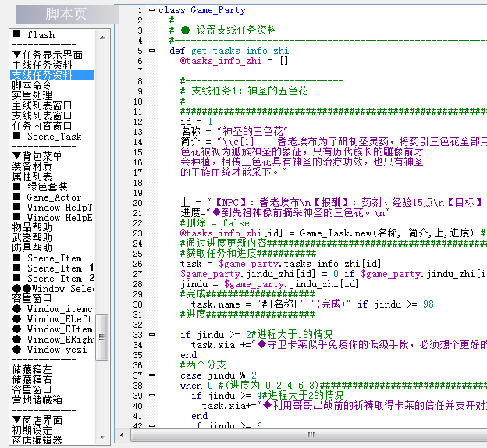Image resolution: width=487 pixels, height=448 pixels.
Task: Select the Window_HelpT script
Action: (x=52, y=208)
